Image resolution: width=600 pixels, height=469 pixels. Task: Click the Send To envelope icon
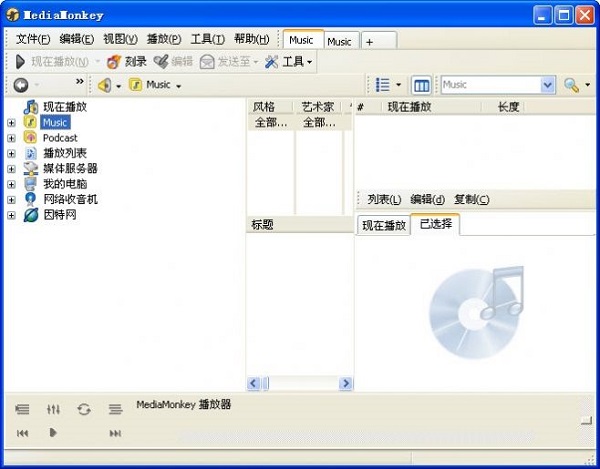click(x=207, y=62)
